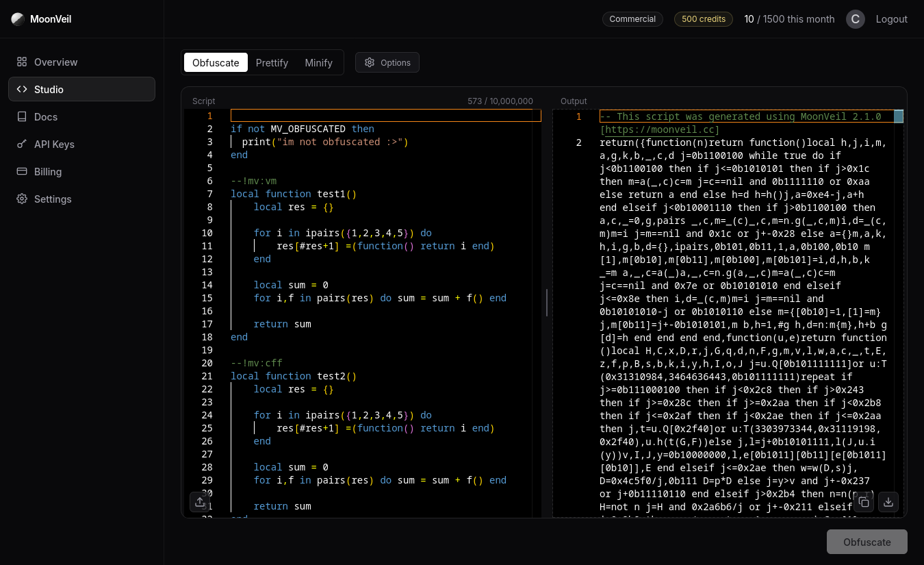The width and height of the screenshot is (924, 565).
Task: Click the 'Script' panel label
Action: (x=204, y=101)
